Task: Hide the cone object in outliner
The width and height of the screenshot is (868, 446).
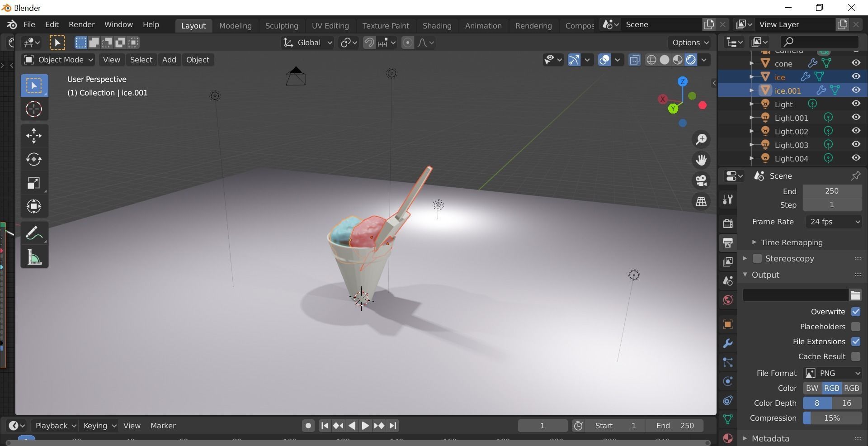Action: 856,63
